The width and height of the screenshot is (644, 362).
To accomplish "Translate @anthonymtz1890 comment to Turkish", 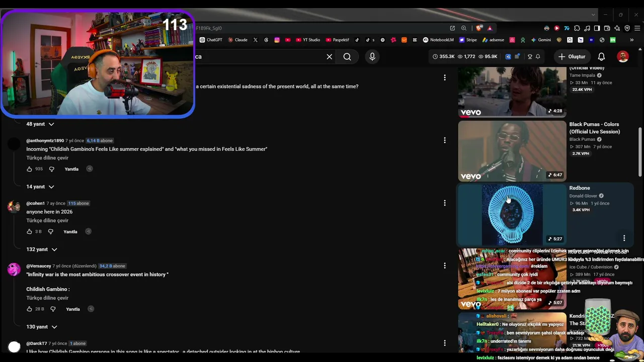I will 47,158.
